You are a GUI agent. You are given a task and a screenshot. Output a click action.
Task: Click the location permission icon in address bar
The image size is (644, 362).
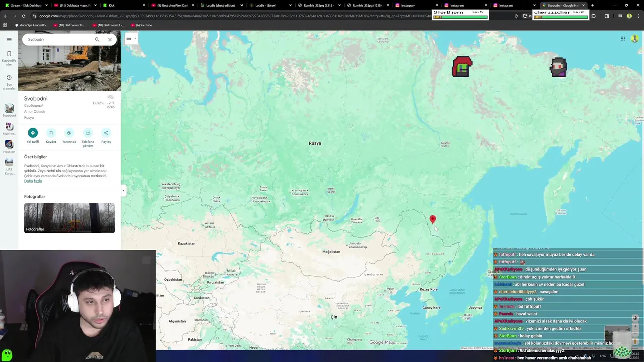pyautogui.click(x=516, y=16)
